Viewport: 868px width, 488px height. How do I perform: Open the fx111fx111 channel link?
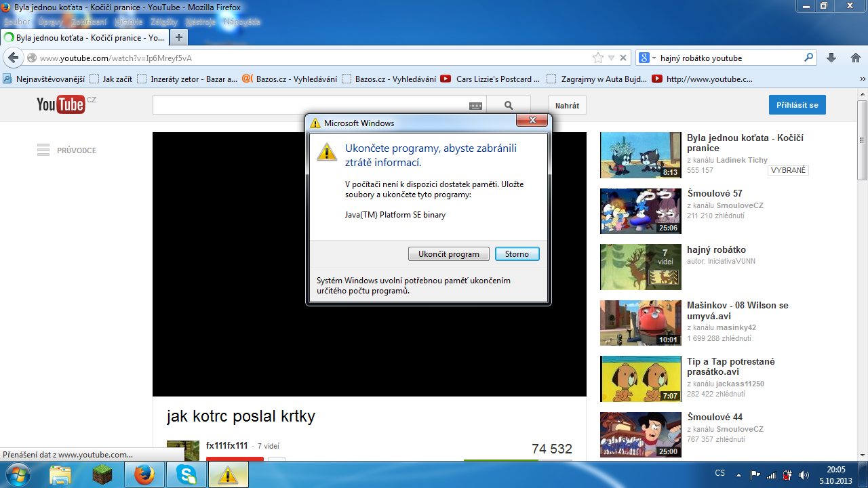click(227, 445)
